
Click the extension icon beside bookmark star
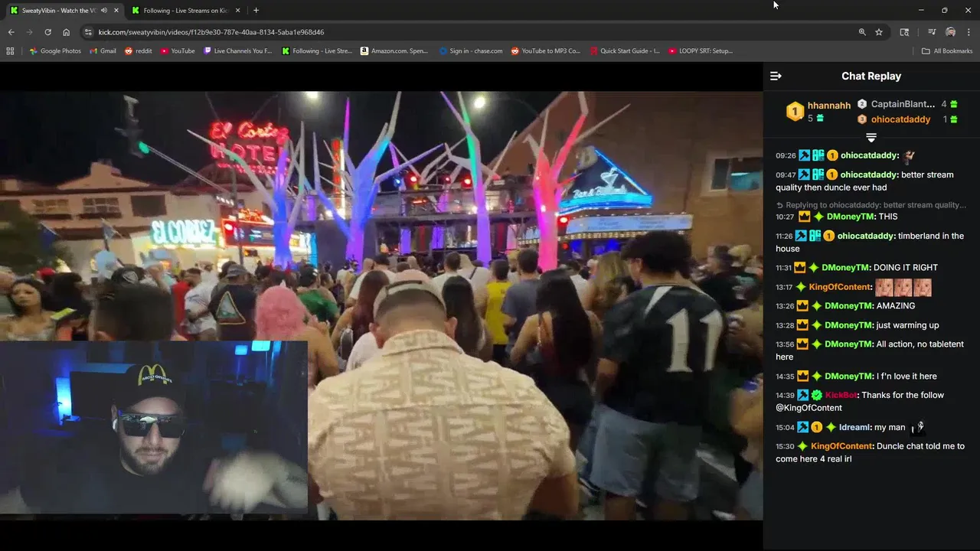click(904, 32)
